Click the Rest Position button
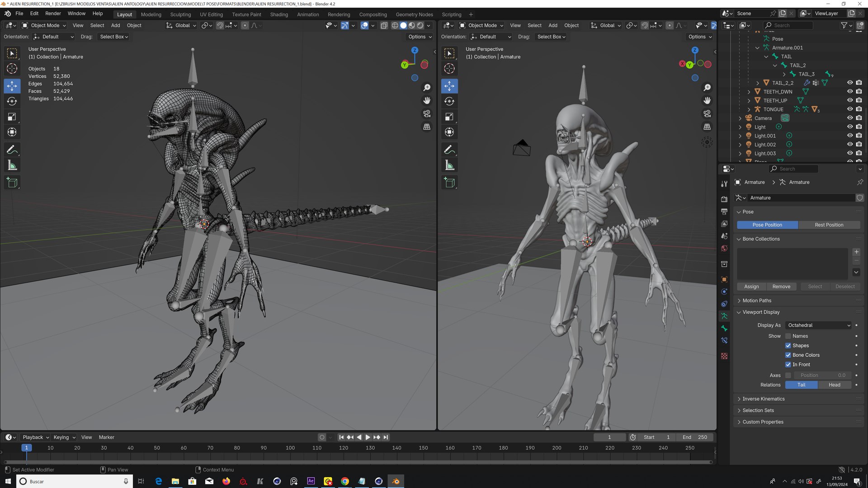This screenshot has height=488, width=868. [829, 225]
